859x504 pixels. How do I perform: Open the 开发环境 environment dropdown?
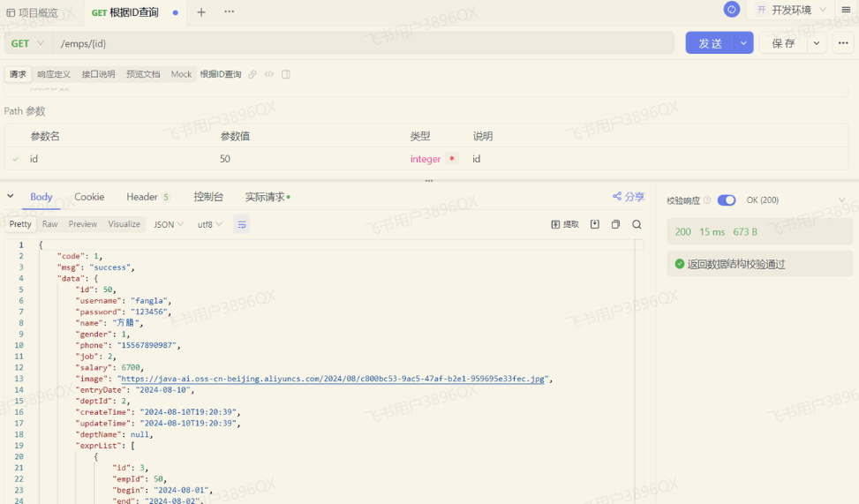click(x=791, y=10)
